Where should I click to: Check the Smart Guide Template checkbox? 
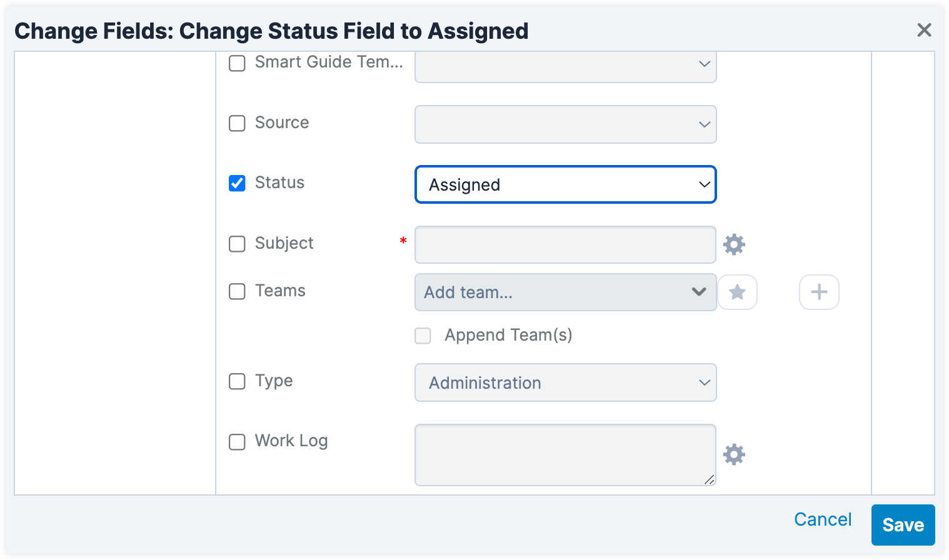point(237,63)
